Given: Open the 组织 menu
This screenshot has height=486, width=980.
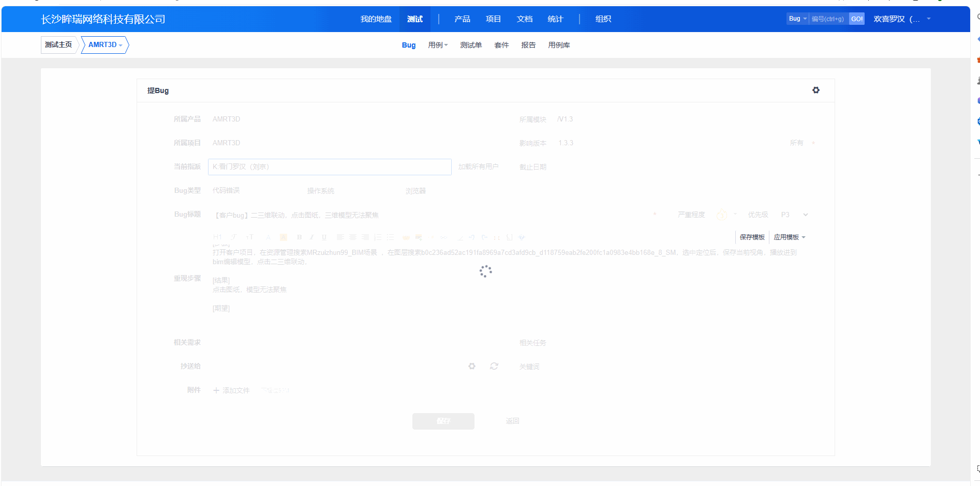Looking at the screenshot, I should (603, 19).
